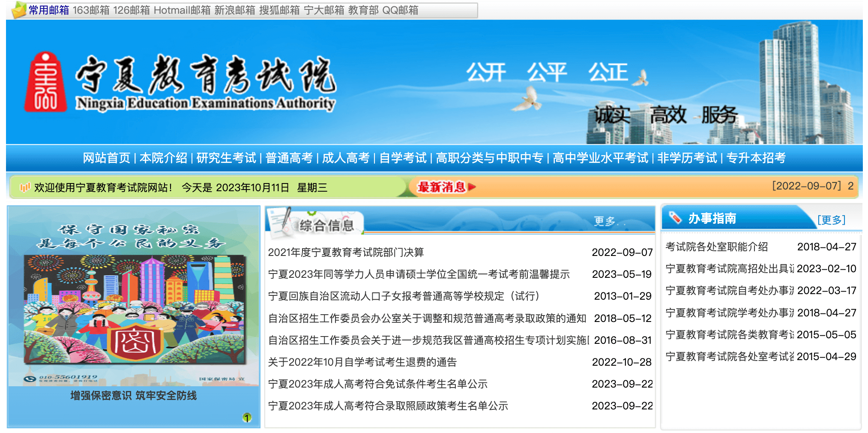Click the red Ningxia Education Examinations Authority logo

pos(45,82)
